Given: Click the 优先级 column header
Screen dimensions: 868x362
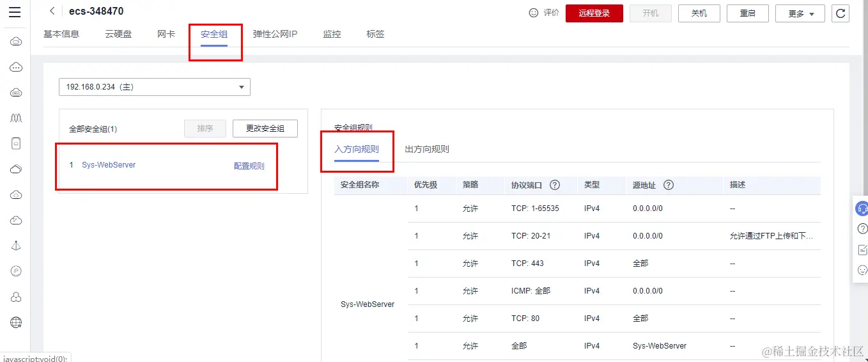Looking at the screenshot, I should tap(426, 185).
